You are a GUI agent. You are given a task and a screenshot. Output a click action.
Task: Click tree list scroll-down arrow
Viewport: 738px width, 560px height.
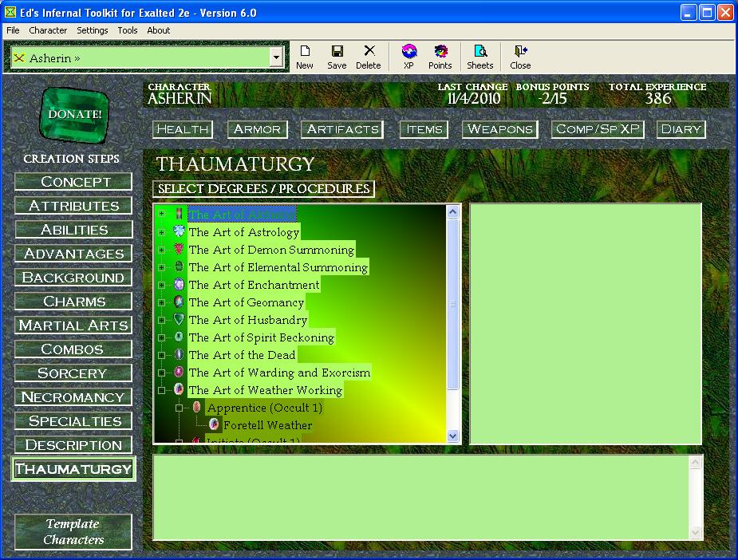[453, 436]
